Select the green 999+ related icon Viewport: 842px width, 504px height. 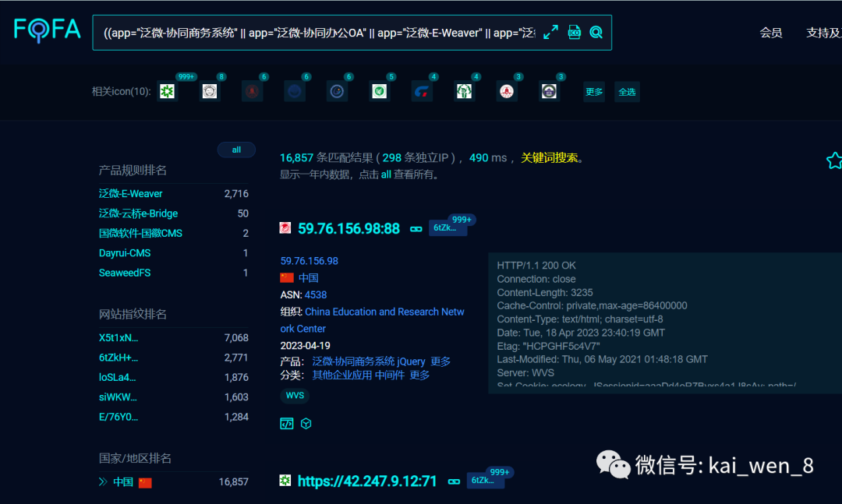coord(167,91)
